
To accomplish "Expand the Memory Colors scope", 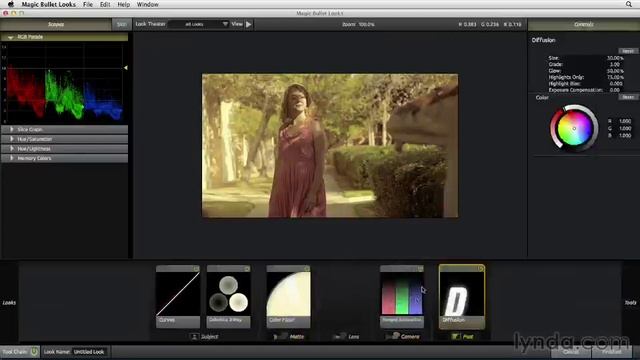I will tap(11, 158).
